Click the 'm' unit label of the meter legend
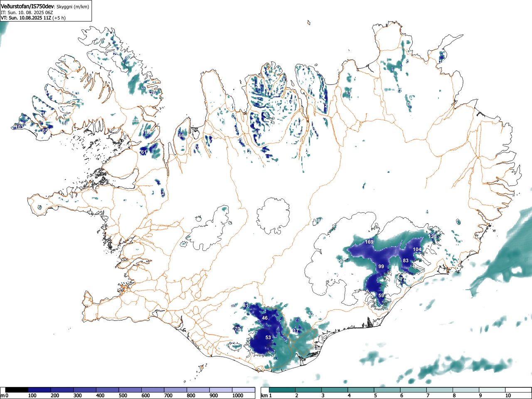 [2, 396]
